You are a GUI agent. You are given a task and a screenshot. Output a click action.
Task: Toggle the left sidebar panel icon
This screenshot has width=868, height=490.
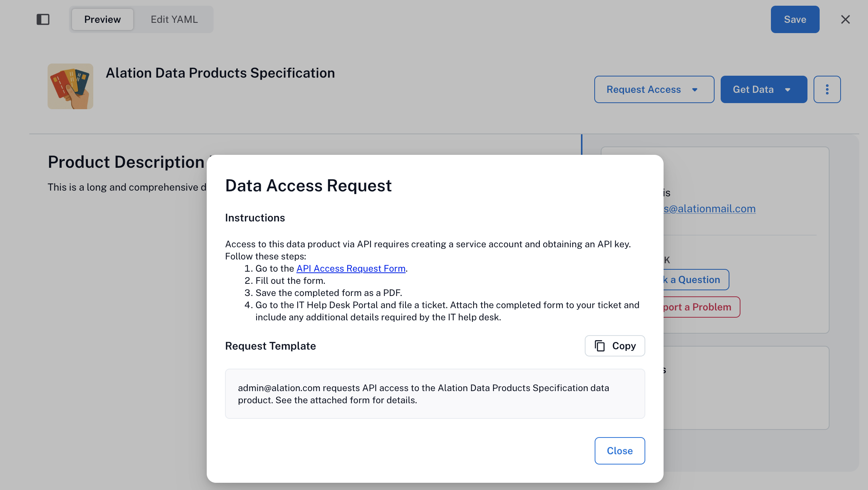(x=43, y=19)
